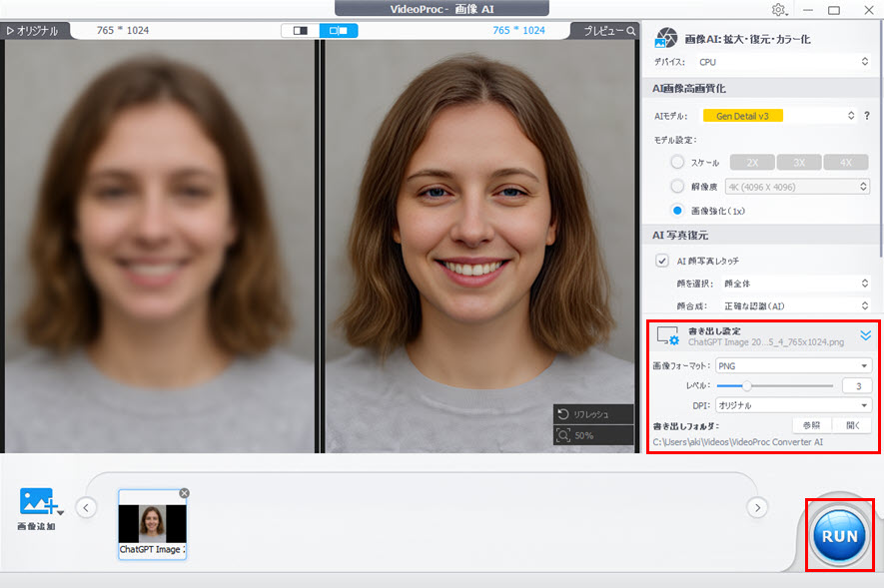Switch to the オリジナル preview tab
The height and width of the screenshot is (588, 884).
click(x=33, y=31)
